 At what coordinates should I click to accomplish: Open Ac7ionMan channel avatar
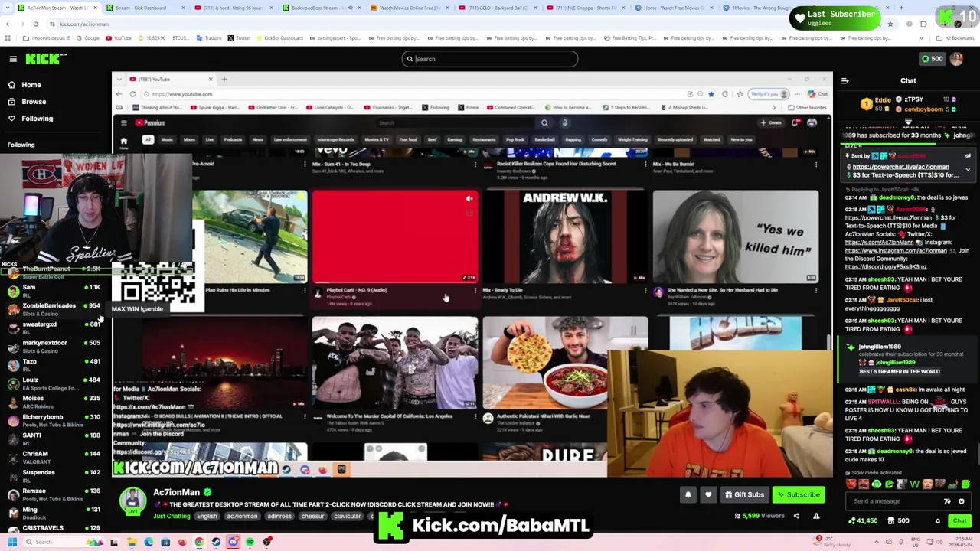click(x=132, y=501)
